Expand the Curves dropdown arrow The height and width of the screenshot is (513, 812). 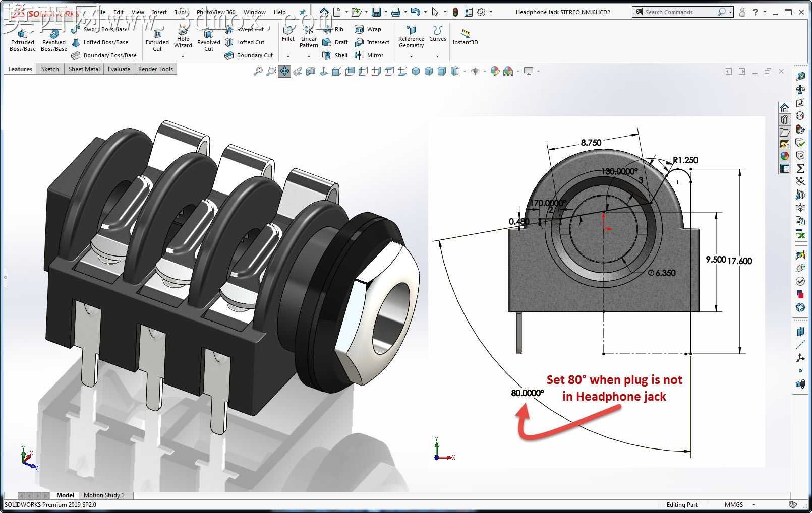click(x=437, y=56)
